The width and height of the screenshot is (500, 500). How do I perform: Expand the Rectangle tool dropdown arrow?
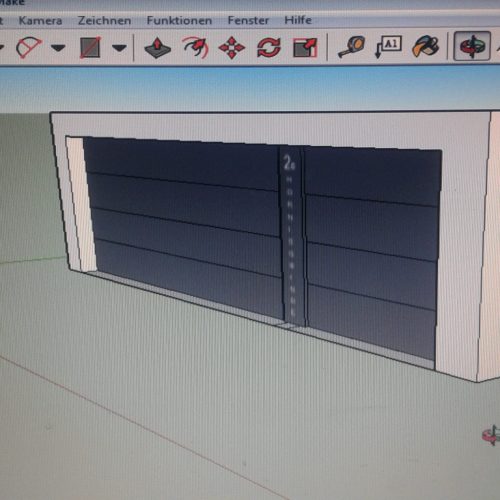[x=119, y=48]
